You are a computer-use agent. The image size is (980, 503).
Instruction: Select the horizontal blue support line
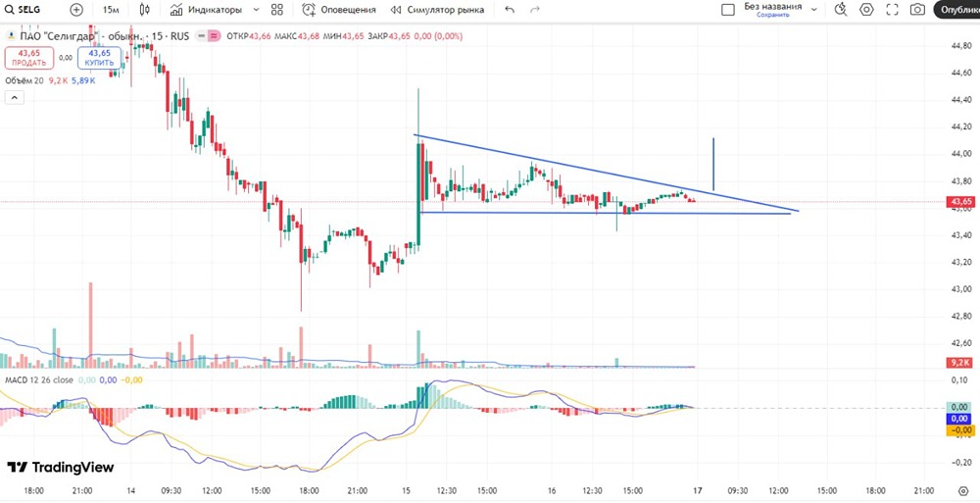tap(607, 214)
